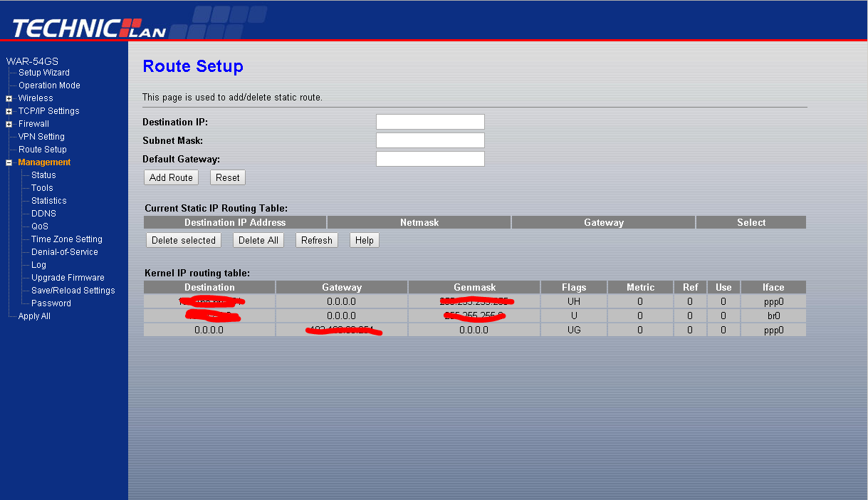
Task: Open Help for routing table
Action: [x=365, y=240]
